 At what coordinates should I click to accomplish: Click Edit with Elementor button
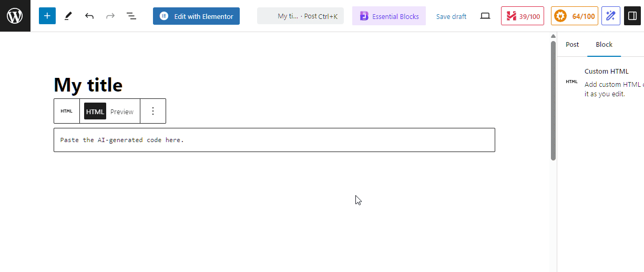[x=196, y=16]
